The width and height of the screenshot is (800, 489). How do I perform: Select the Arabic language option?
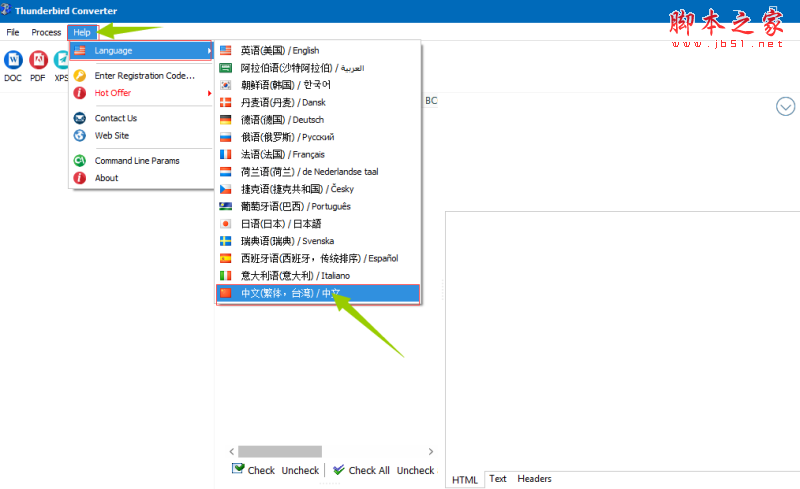318,68
